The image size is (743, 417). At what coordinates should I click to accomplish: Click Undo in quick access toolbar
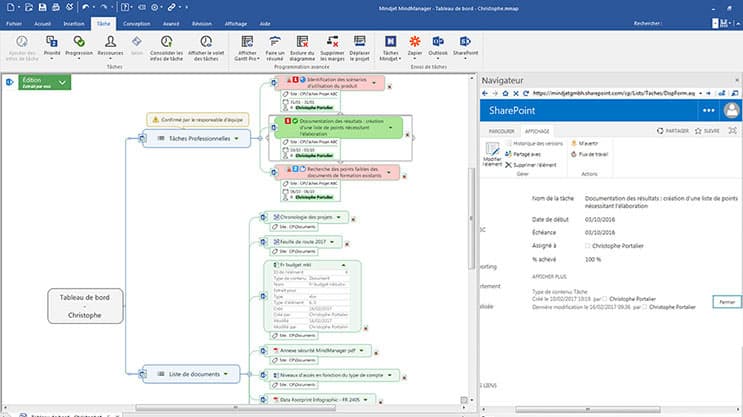click(x=85, y=7)
